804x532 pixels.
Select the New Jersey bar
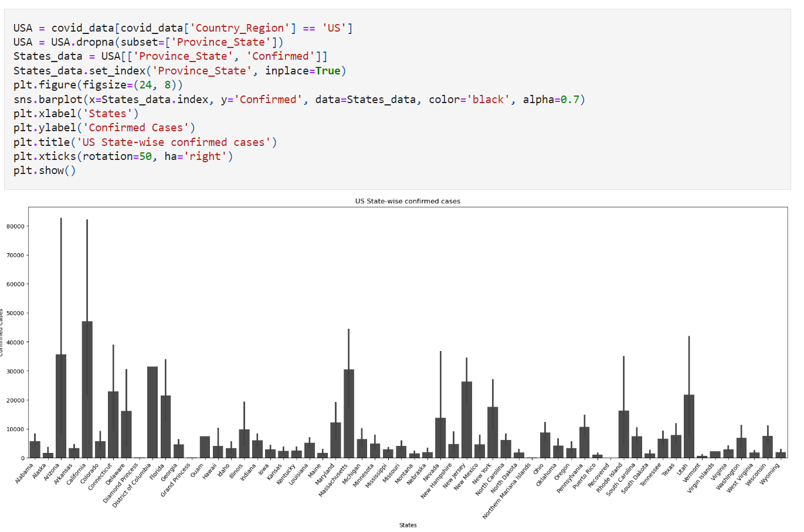pyautogui.click(x=467, y=420)
